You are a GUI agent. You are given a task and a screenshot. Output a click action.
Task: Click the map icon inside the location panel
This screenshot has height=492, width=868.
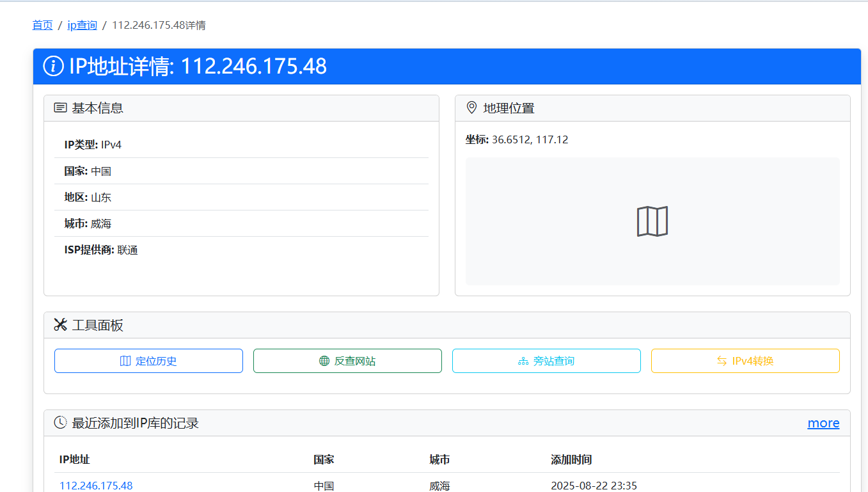(652, 221)
